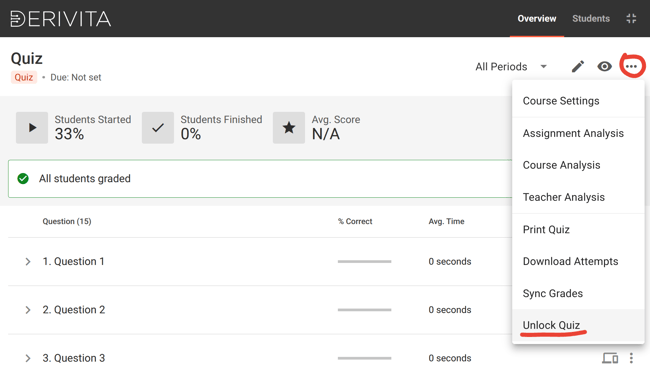Click Question 2 row 0 seconds value
The width and height of the screenshot is (650, 365).
450,310
